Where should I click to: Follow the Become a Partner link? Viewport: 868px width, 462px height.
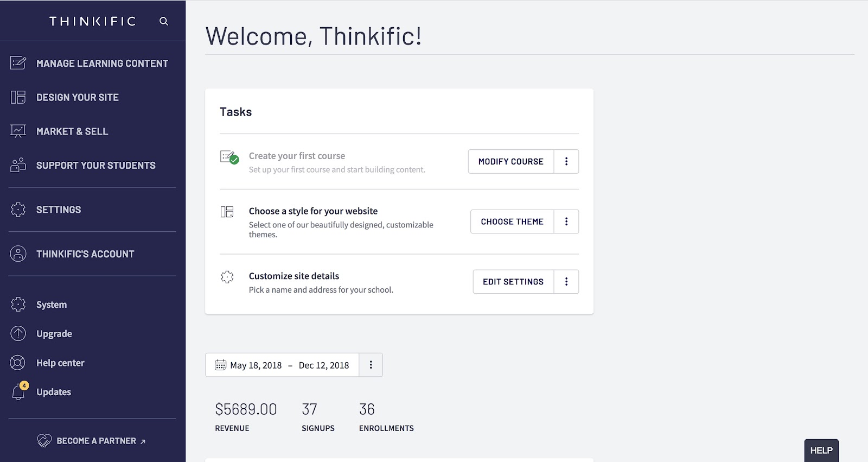coord(96,441)
